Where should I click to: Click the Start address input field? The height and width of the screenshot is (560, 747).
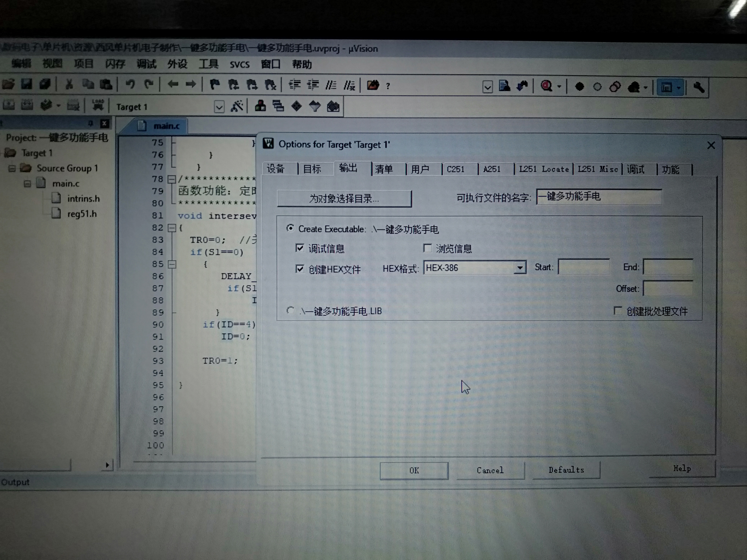584,267
